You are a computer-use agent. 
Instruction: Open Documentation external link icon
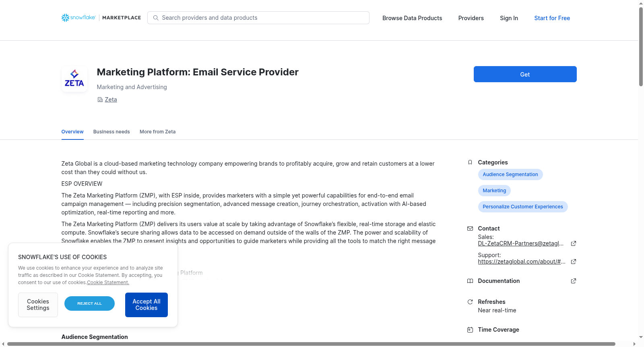click(x=574, y=281)
